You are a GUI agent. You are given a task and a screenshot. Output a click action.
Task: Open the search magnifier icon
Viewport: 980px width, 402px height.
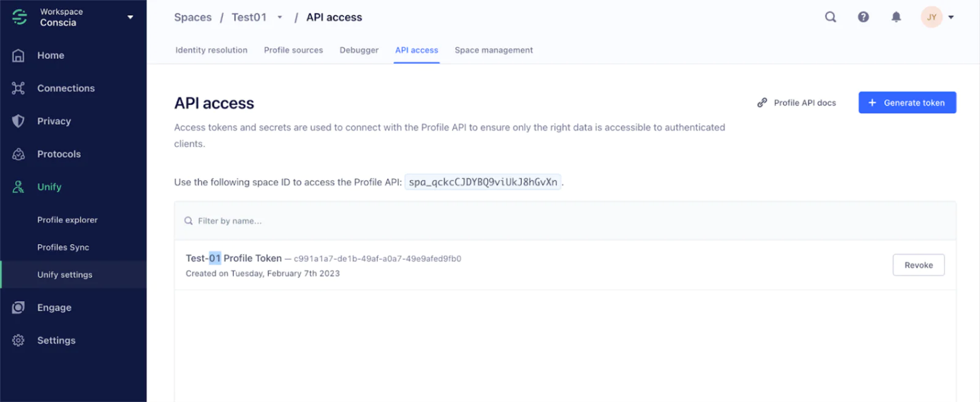pos(830,17)
